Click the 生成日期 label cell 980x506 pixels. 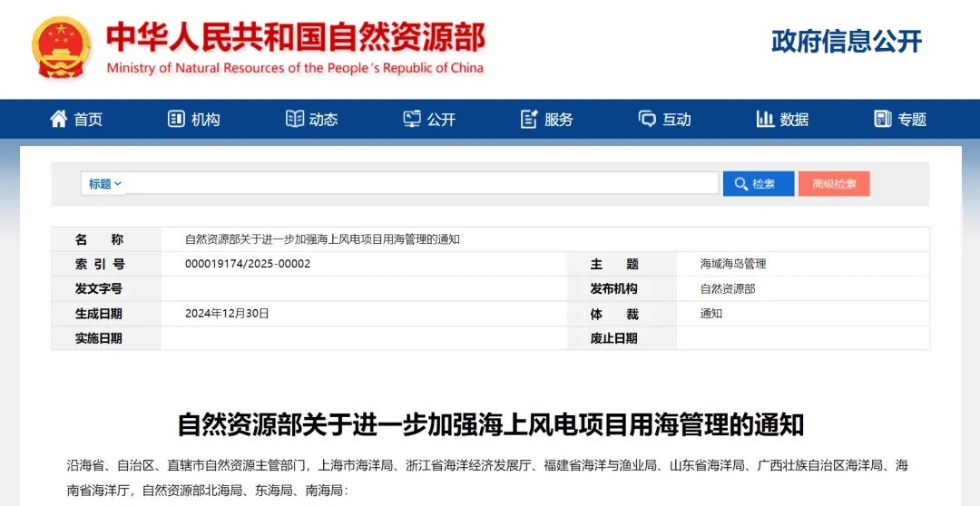(x=106, y=314)
